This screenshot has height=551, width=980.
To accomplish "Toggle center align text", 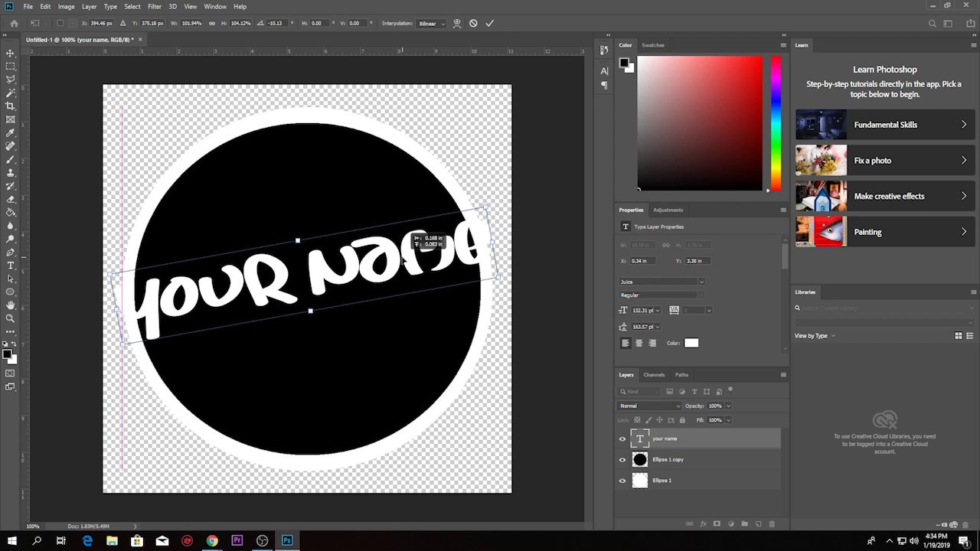I will click(639, 343).
